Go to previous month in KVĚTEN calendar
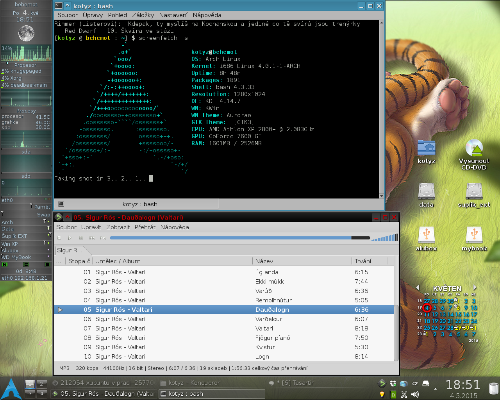This screenshot has height=400, width=500. tap(418, 288)
